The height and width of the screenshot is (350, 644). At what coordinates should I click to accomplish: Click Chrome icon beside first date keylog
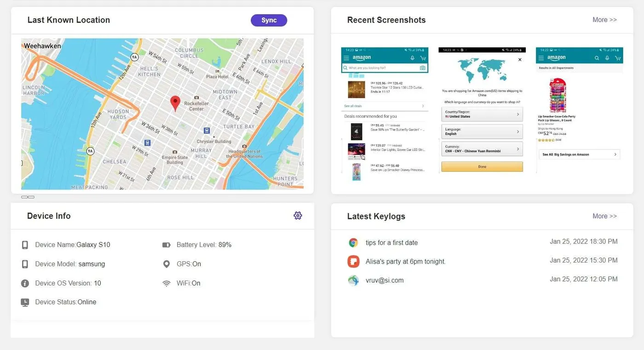pos(353,243)
